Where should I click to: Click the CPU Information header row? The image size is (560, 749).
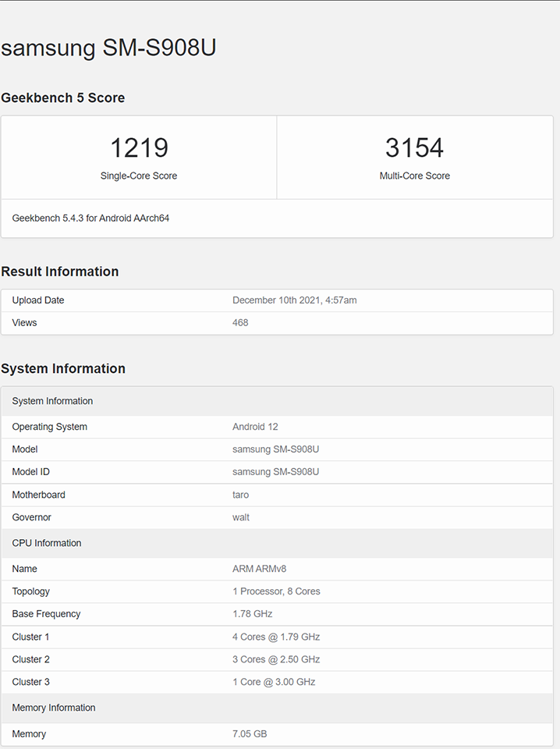(x=277, y=543)
